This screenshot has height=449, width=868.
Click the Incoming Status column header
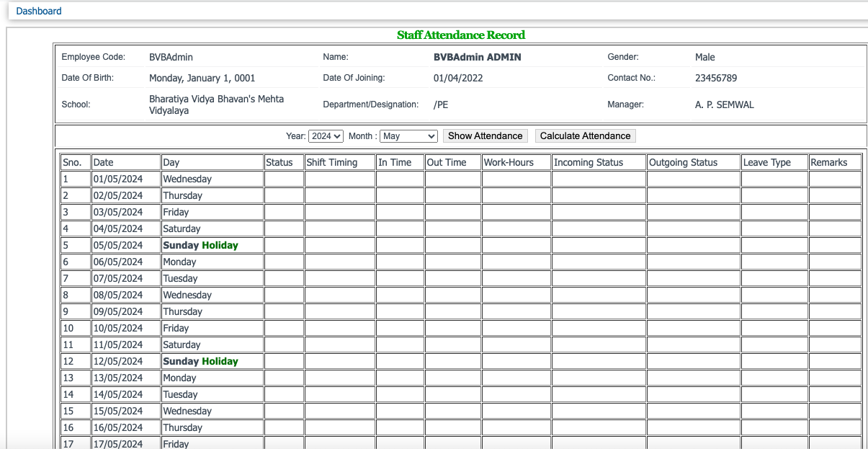click(x=599, y=162)
